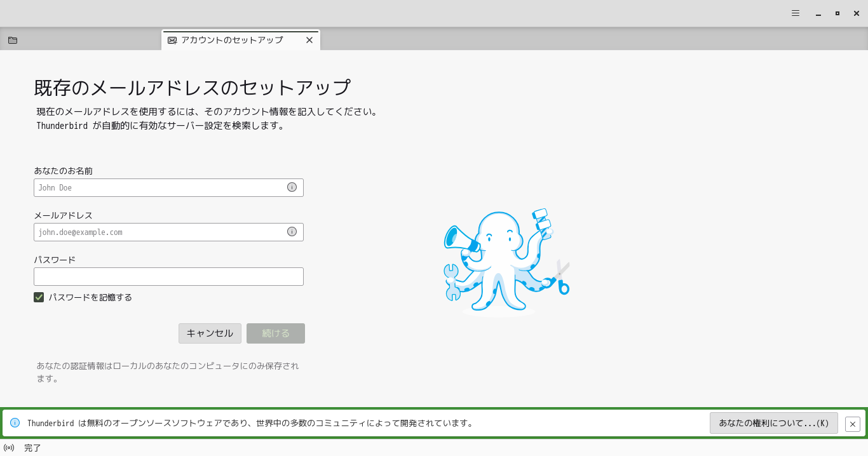Click the info icon in the name field
The image size is (868, 456).
coord(292,187)
